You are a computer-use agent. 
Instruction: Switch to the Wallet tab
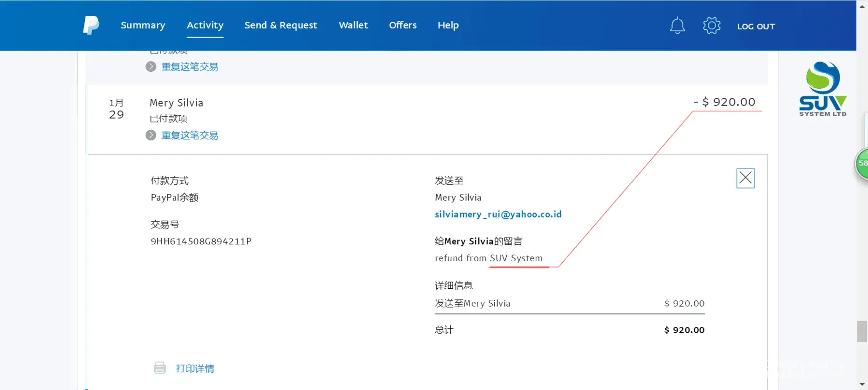coord(353,25)
